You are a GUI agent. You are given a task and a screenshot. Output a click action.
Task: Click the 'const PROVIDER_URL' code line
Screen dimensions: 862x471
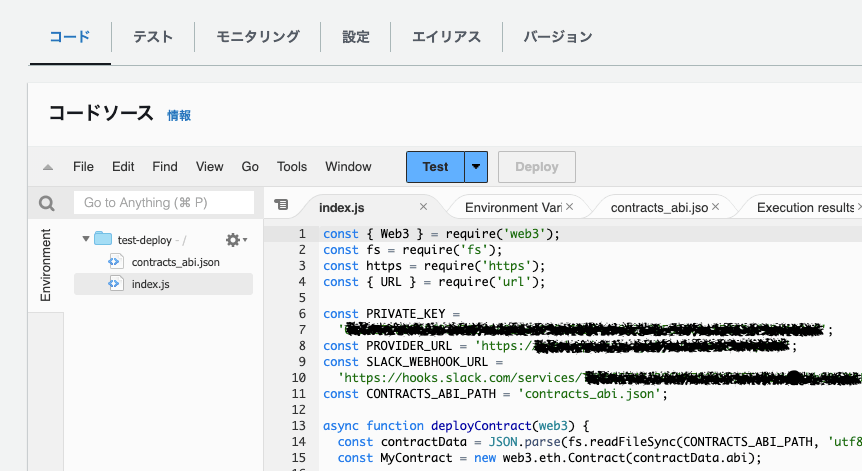coord(560,346)
